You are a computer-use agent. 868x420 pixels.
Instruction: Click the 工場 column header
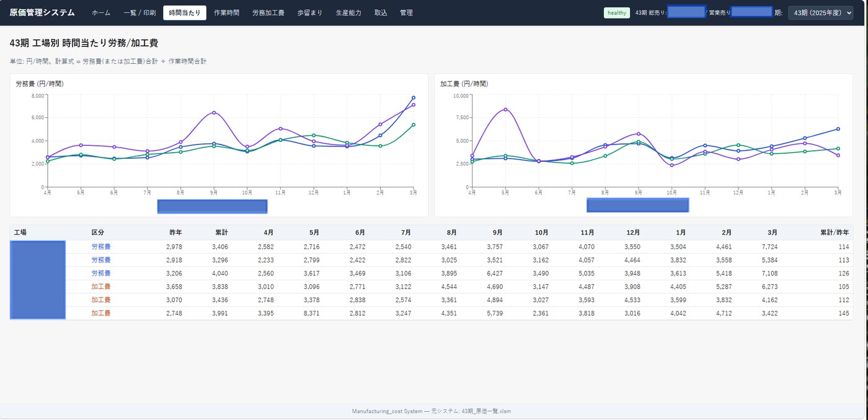point(20,233)
